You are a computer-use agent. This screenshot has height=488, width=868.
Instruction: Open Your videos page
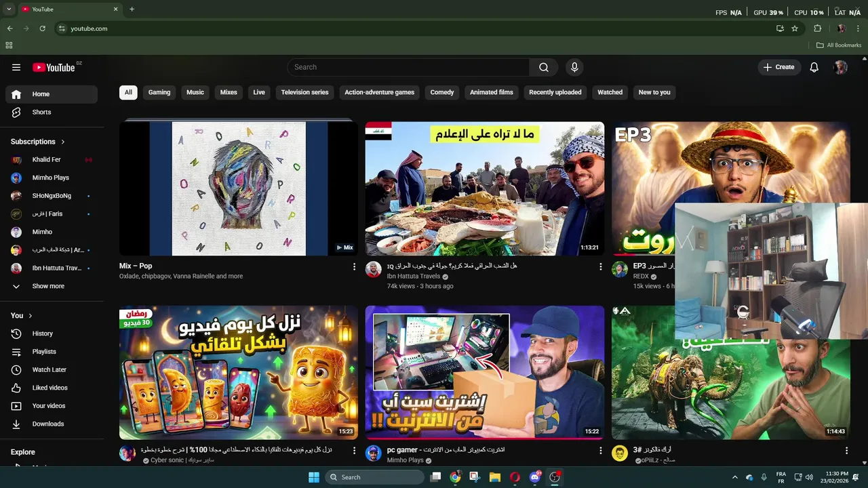pyautogui.click(x=52, y=406)
